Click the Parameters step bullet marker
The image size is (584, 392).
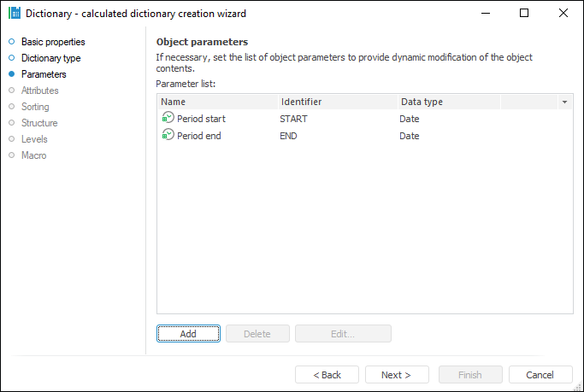(x=12, y=74)
